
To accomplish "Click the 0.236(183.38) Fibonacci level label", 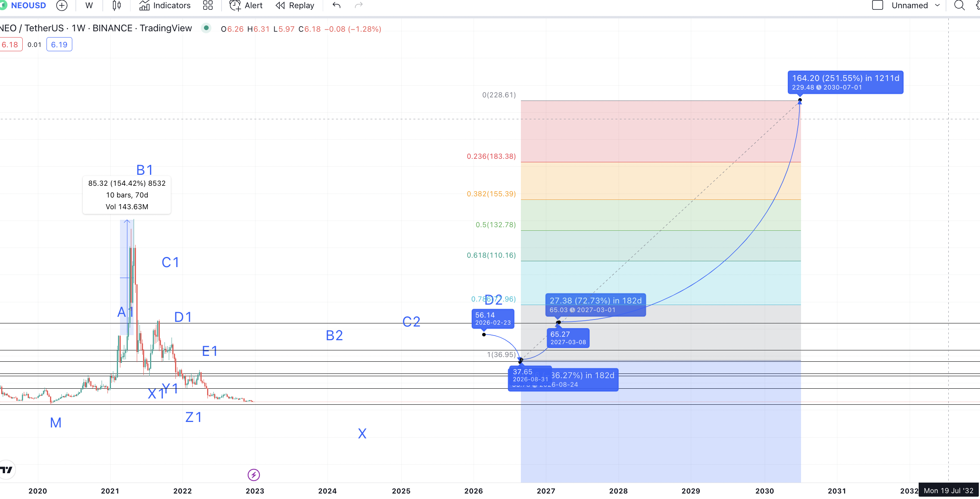I will pyautogui.click(x=491, y=156).
